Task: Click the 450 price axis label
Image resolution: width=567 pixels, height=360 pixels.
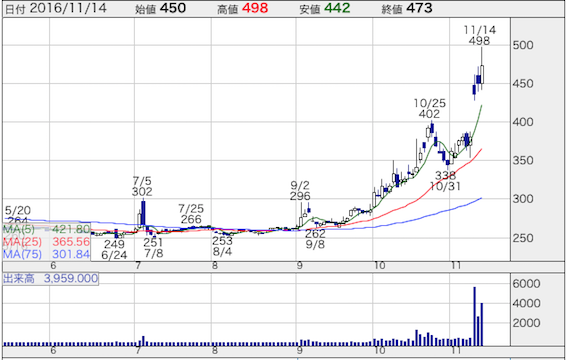Action: pos(523,83)
